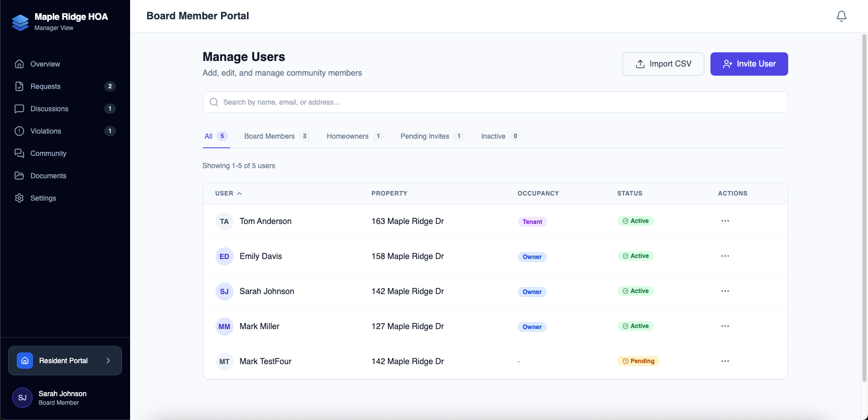Viewport: 868px width, 420px height.
Task: Open the Violations page
Action: point(65,131)
